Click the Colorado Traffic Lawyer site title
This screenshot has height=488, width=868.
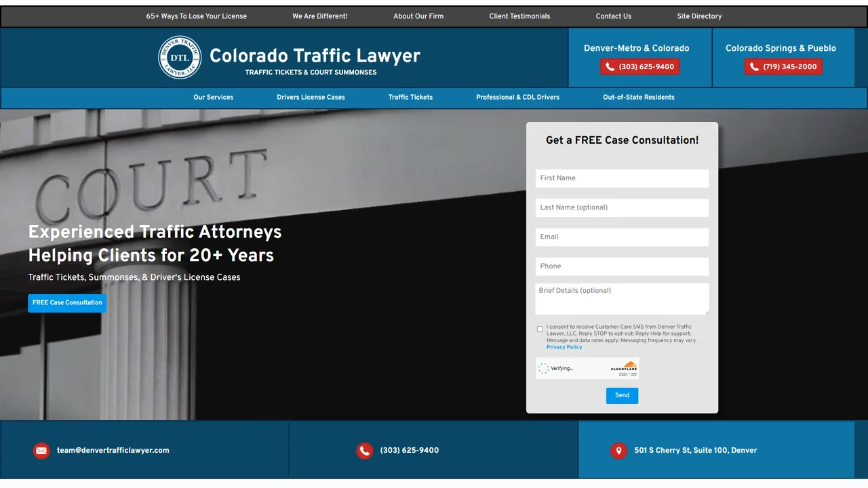[x=315, y=56]
